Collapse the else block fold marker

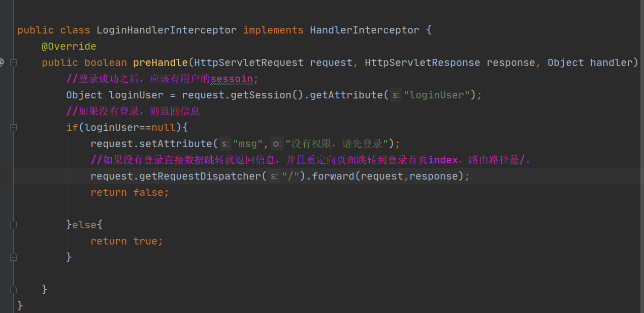pos(14,225)
